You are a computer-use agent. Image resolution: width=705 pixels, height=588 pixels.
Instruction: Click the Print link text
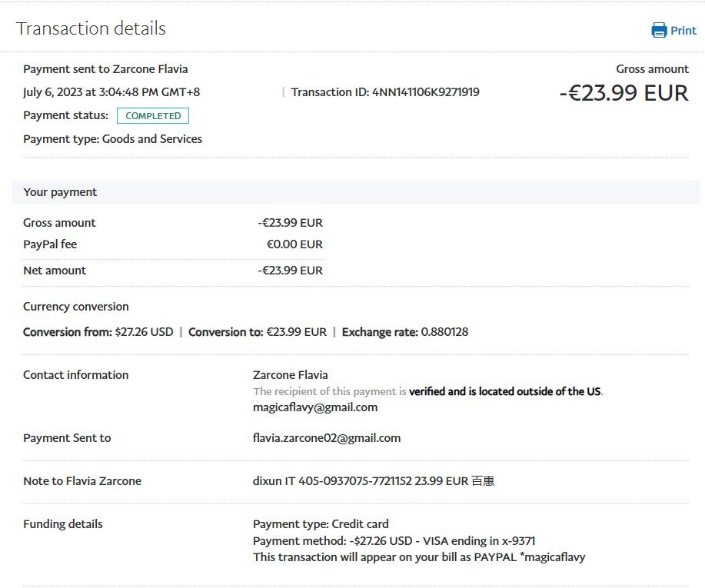click(x=683, y=31)
